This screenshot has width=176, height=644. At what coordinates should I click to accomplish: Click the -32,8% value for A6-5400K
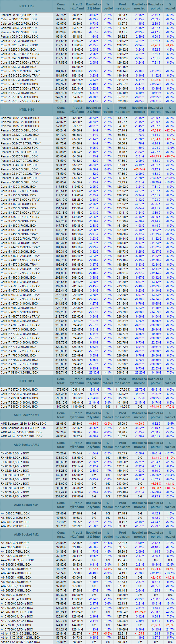click(170, 564)
